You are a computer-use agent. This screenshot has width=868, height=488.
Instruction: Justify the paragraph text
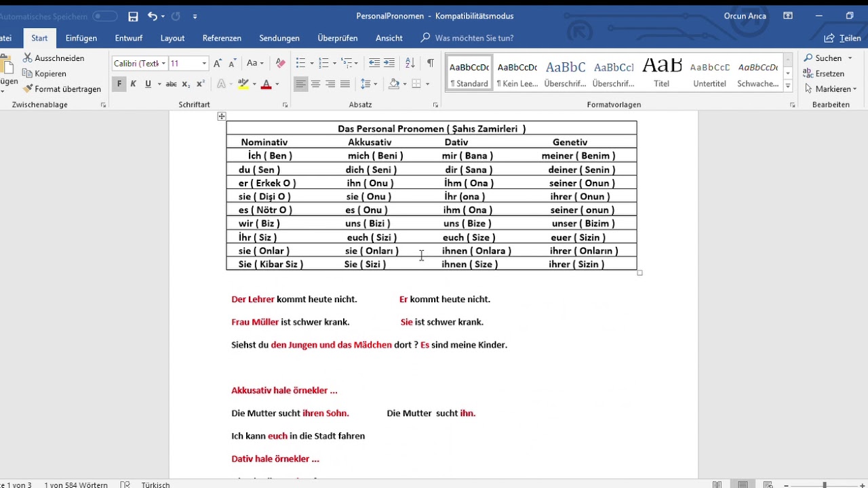(345, 84)
